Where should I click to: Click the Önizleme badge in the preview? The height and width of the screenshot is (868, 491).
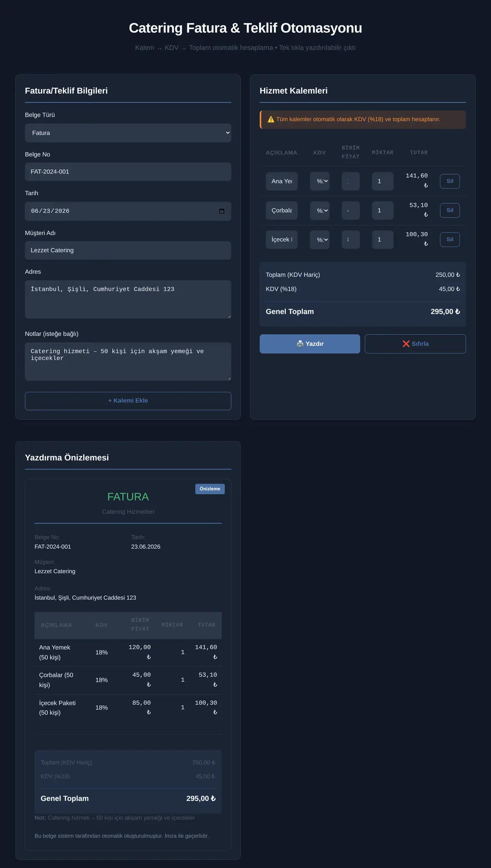(210, 489)
